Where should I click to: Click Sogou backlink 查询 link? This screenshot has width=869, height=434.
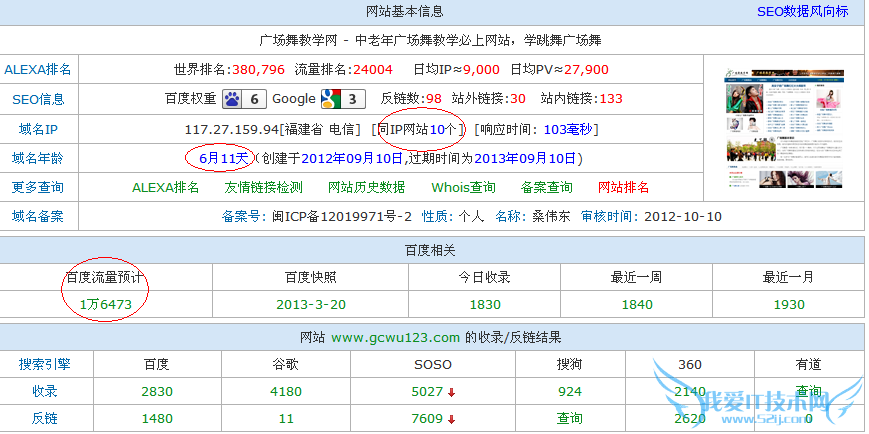pyautogui.click(x=570, y=418)
